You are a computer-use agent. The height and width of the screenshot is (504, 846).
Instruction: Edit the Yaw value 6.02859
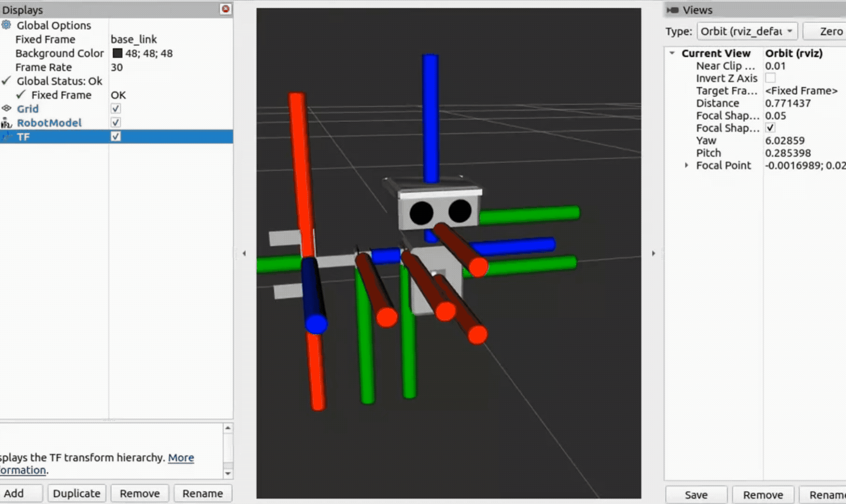click(784, 140)
